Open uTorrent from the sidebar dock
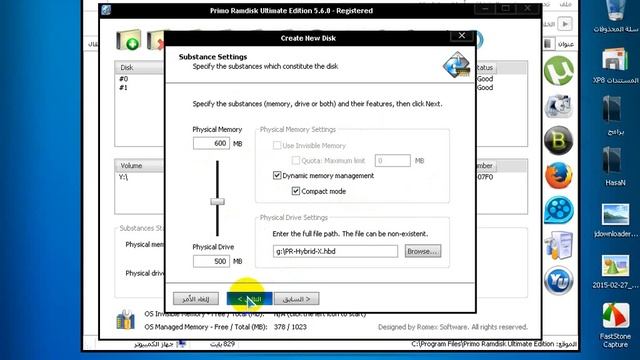640x360 pixels. (x=558, y=71)
